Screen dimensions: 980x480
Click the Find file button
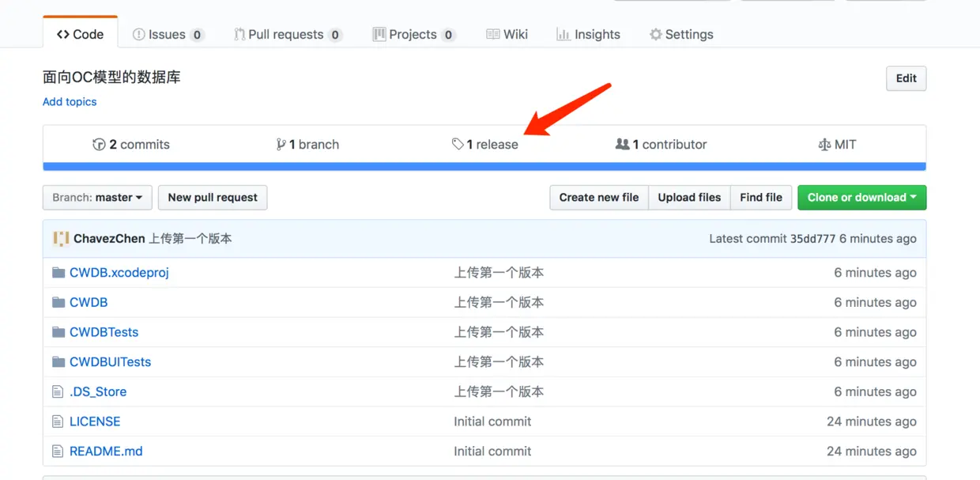click(761, 198)
